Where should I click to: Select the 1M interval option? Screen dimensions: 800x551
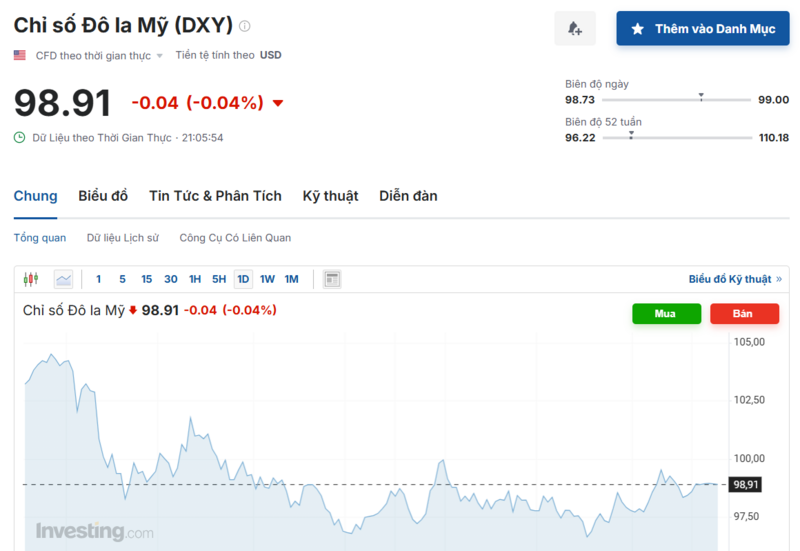(291, 279)
